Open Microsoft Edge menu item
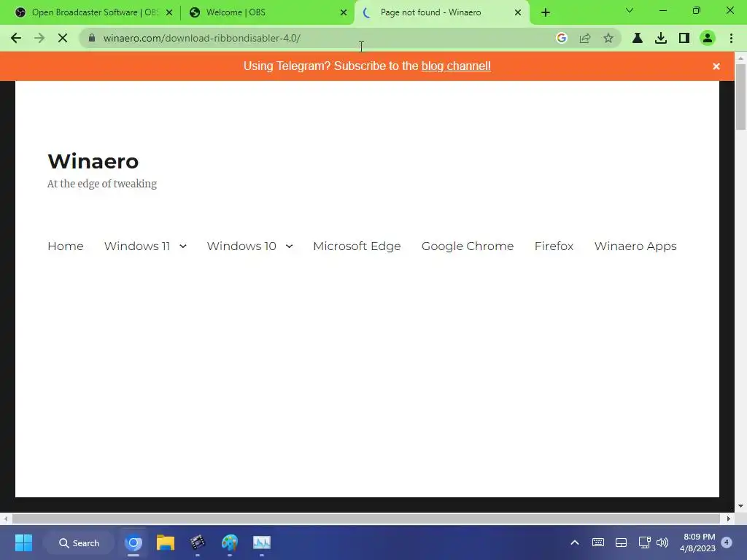747x560 pixels. point(357,246)
